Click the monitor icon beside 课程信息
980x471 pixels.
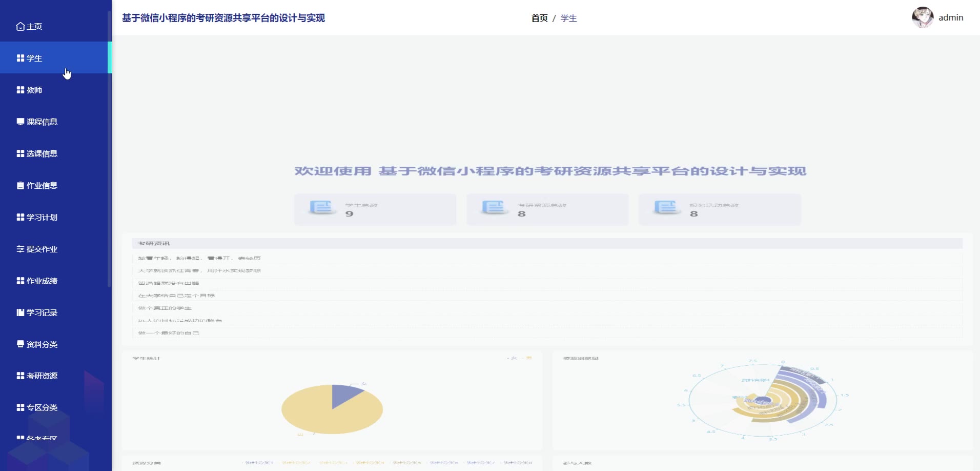(21, 122)
